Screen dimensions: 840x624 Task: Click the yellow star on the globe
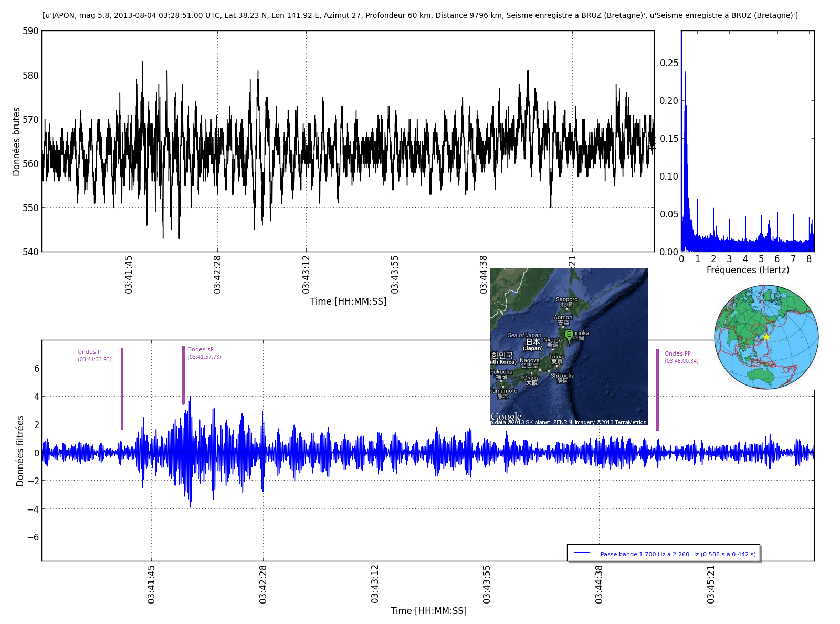(766, 337)
